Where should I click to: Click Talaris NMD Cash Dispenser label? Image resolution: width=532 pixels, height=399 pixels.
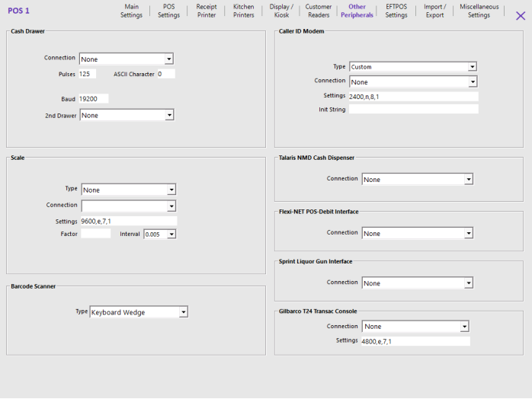pos(316,158)
